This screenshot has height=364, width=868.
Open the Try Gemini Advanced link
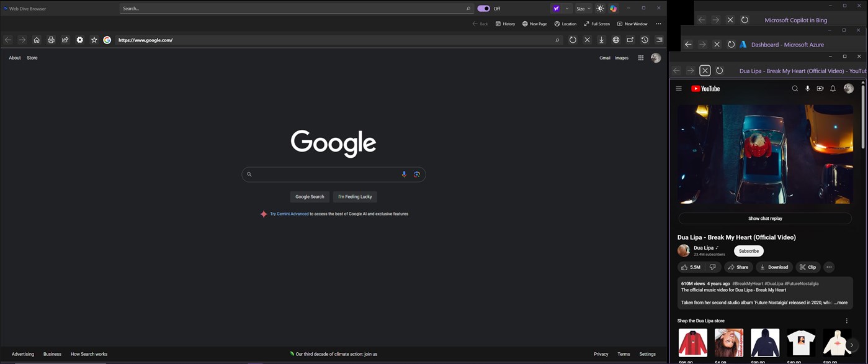(289, 214)
